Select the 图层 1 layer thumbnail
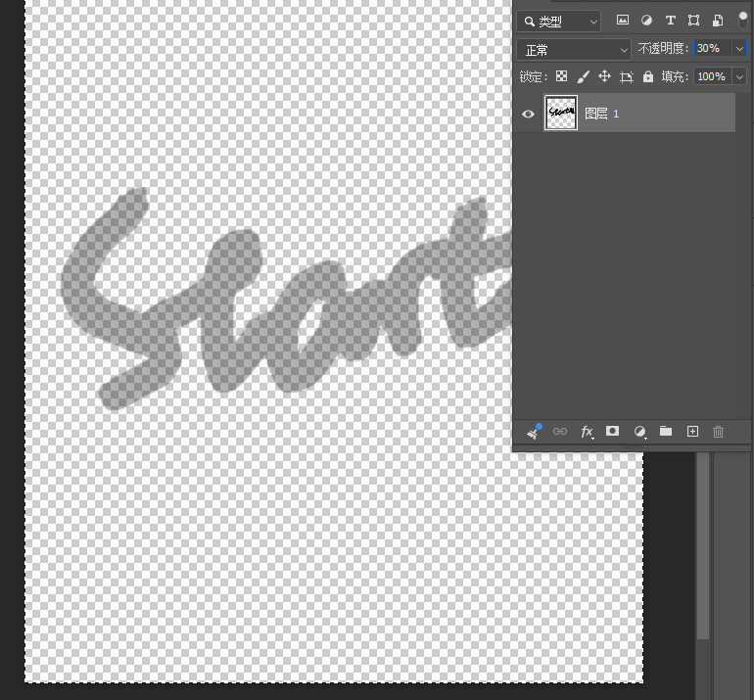 point(561,113)
